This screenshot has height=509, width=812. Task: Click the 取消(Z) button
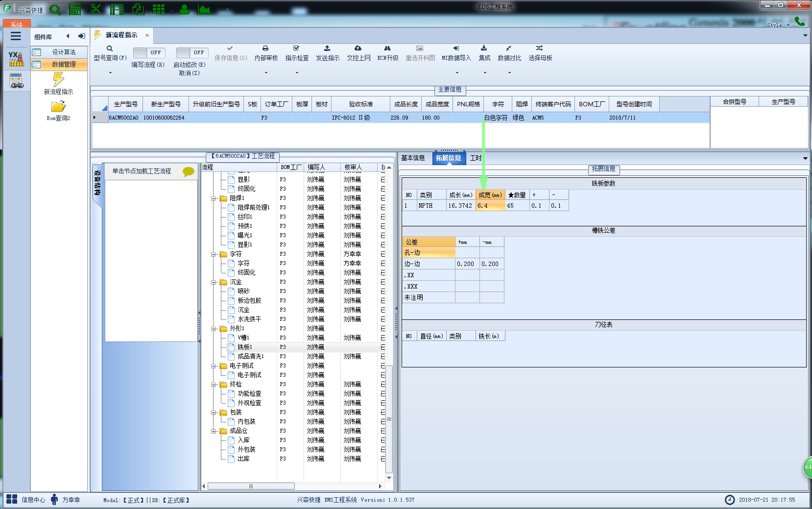(x=189, y=73)
